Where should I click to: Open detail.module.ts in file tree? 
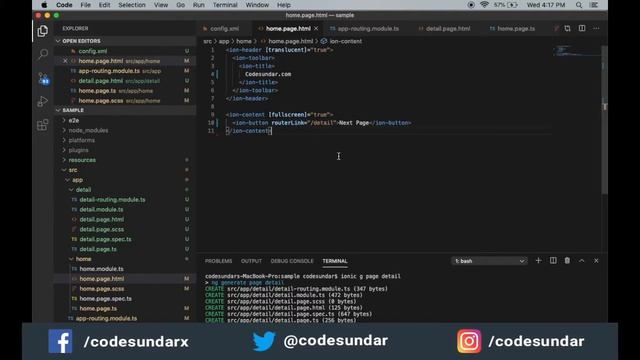tap(101, 209)
